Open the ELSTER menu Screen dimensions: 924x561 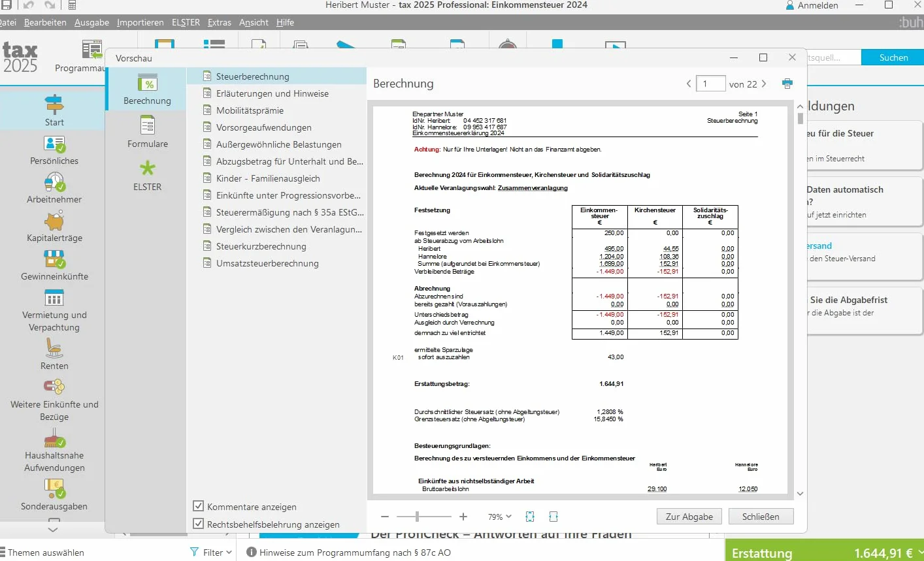tap(186, 22)
